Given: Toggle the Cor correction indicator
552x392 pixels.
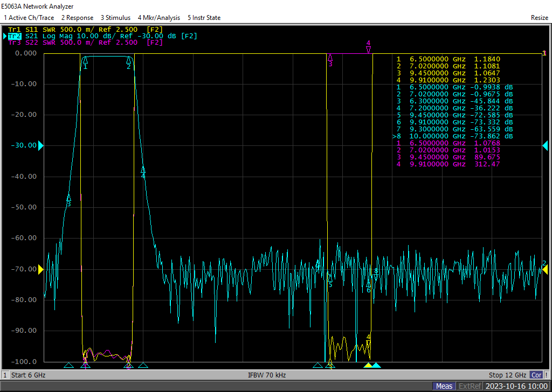Looking at the screenshot, I should 536,375.
